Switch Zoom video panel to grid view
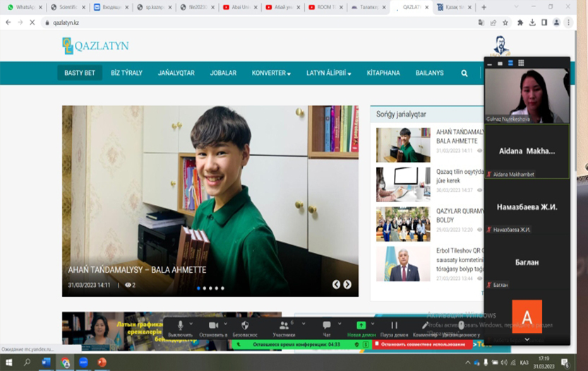The width and height of the screenshot is (588, 371). point(521,63)
